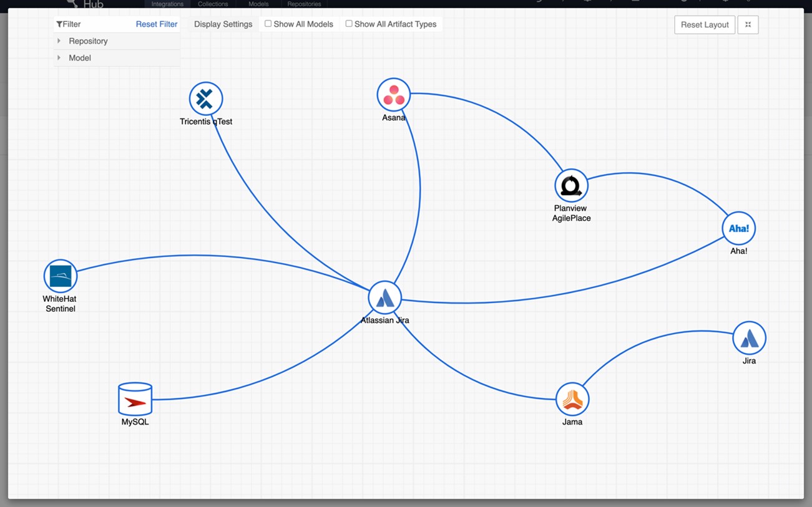Screen dimensions: 812x507
Task: Click the Reset Filter link
Action: [157, 24]
